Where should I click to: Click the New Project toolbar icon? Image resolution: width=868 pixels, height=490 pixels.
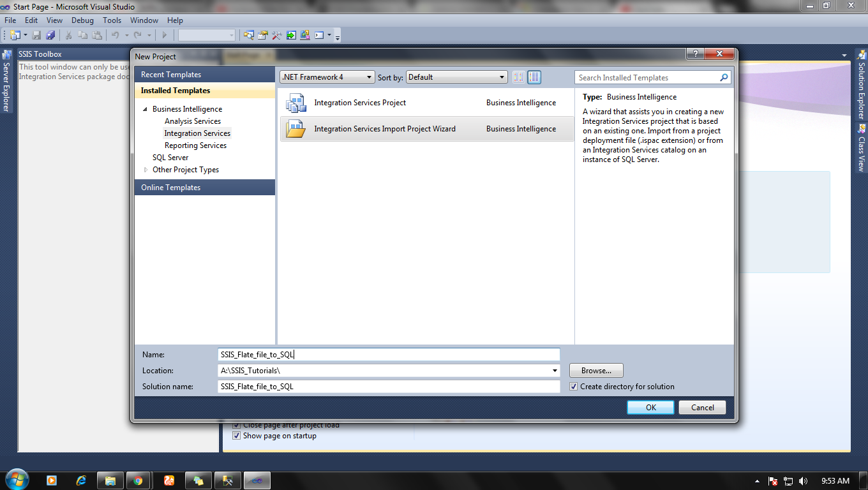click(x=15, y=35)
